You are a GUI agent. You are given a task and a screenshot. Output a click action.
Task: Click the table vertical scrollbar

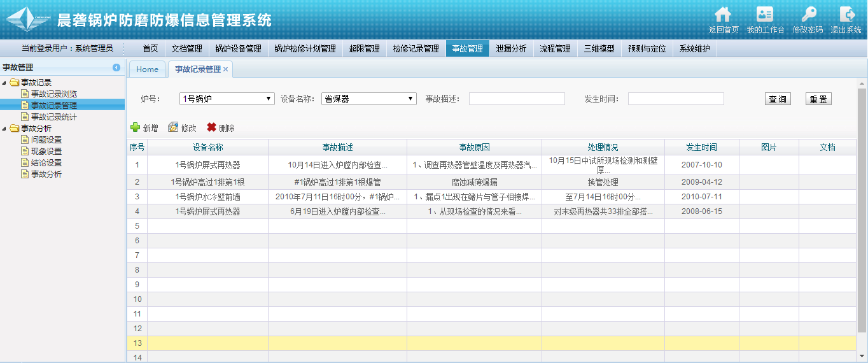862,210
